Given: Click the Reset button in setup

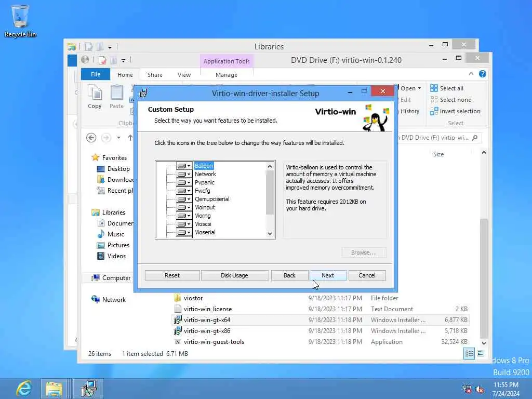Looking at the screenshot, I should click(x=172, y=275).
